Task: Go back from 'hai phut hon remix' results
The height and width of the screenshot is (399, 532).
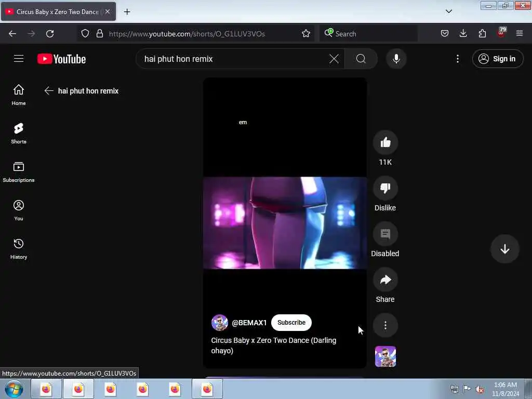Action: (x=49, y=90)
